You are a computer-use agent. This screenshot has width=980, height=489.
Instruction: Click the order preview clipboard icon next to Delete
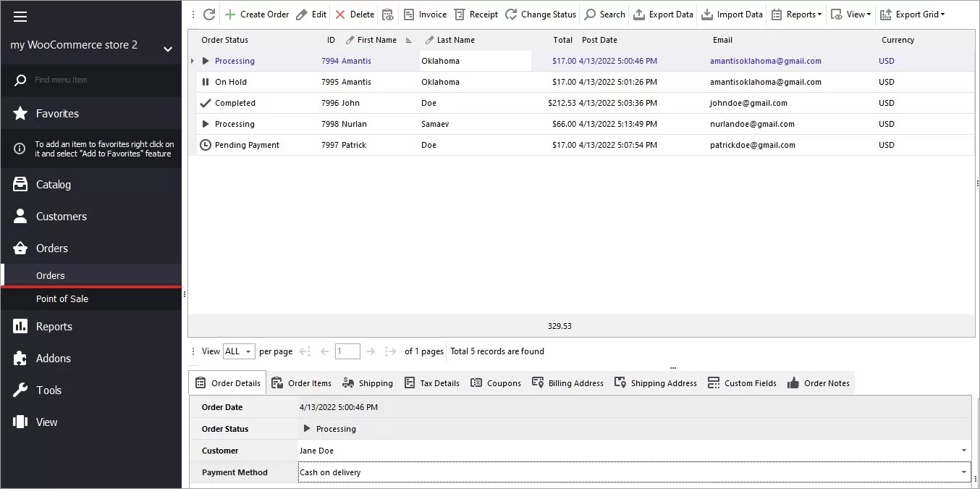(388, 14)
